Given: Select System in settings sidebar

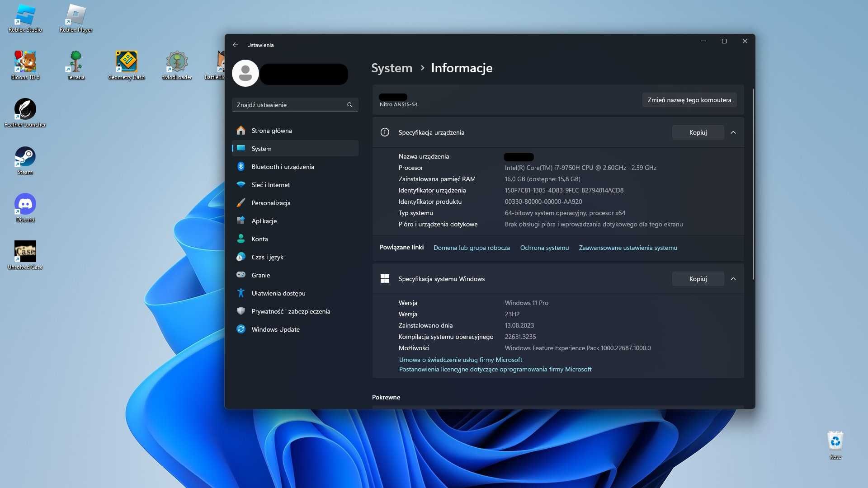Looking at the screenshot, I should coord(295,149).
